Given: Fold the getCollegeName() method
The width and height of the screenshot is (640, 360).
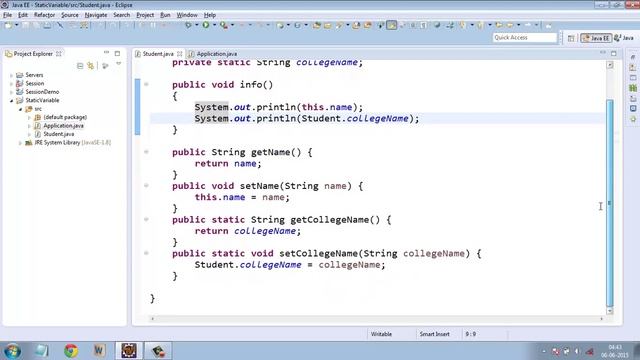Looking at the screenshot, I should click(146, 220).
